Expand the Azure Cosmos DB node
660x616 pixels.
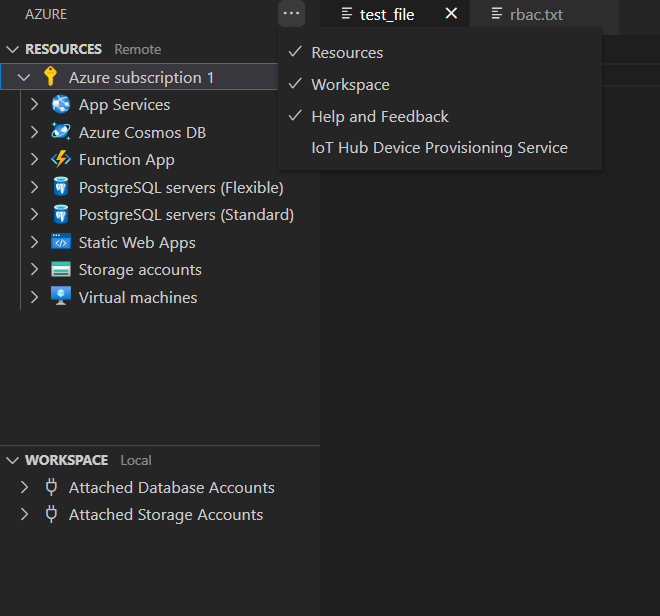[35, 132]
